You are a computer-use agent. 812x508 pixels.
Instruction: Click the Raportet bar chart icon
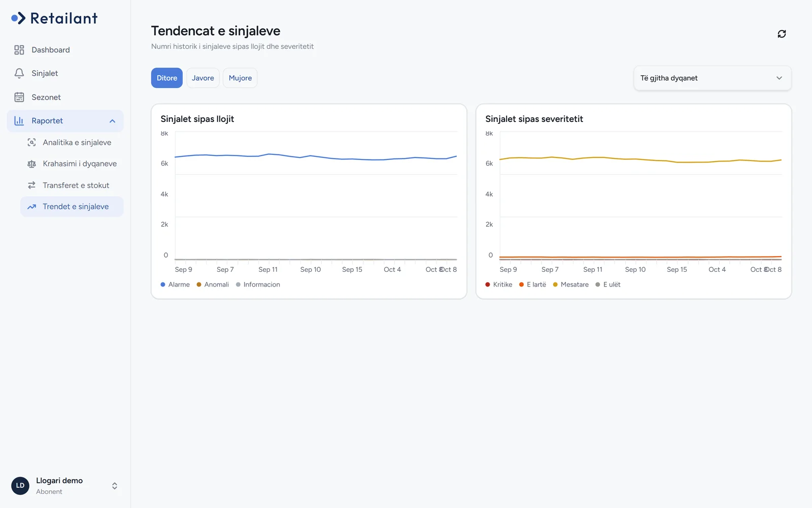point(19,120)
